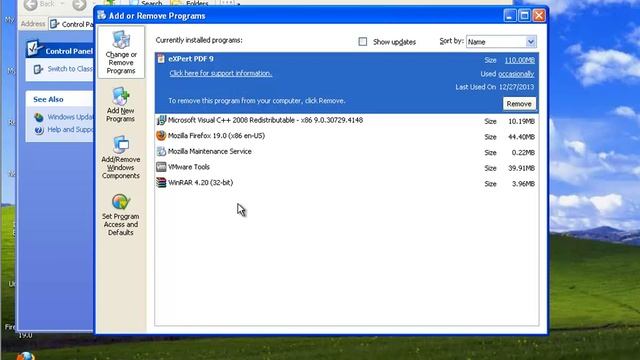Click the 3.96MB size value
640x360 pixels.
click(x=523, y=184)
